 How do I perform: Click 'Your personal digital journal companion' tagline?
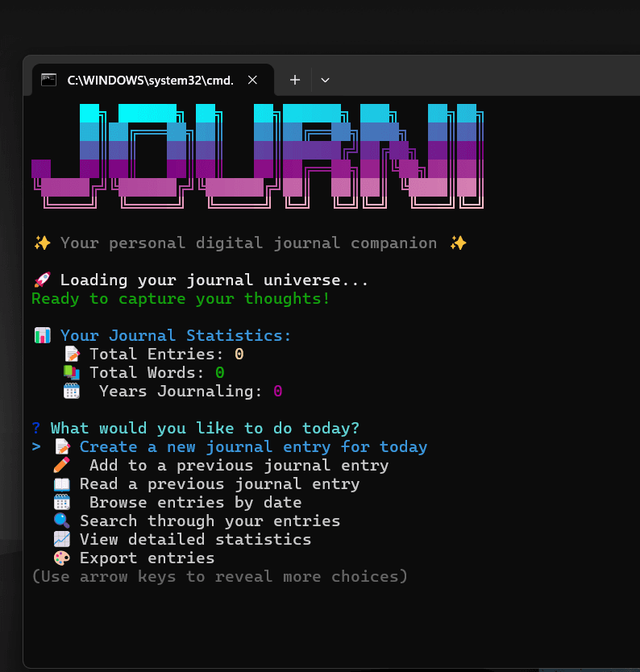[x=248, y=243]
